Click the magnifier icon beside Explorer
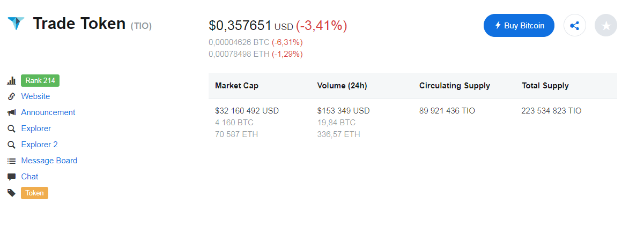The height and width of the screenshot is (227, 644). (x=11, y=129)
